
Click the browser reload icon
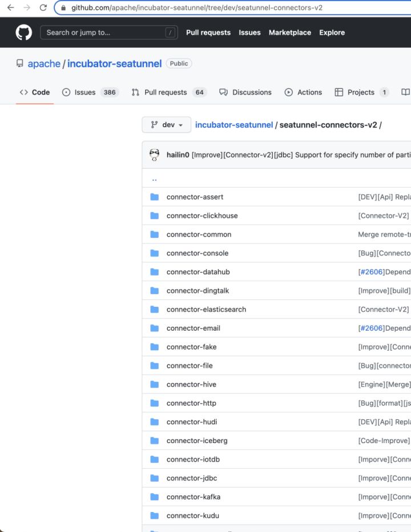point(43,8)
